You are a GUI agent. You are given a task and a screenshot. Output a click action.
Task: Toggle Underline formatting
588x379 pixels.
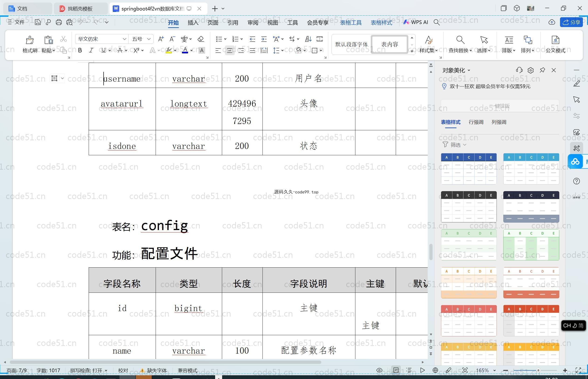103,50
